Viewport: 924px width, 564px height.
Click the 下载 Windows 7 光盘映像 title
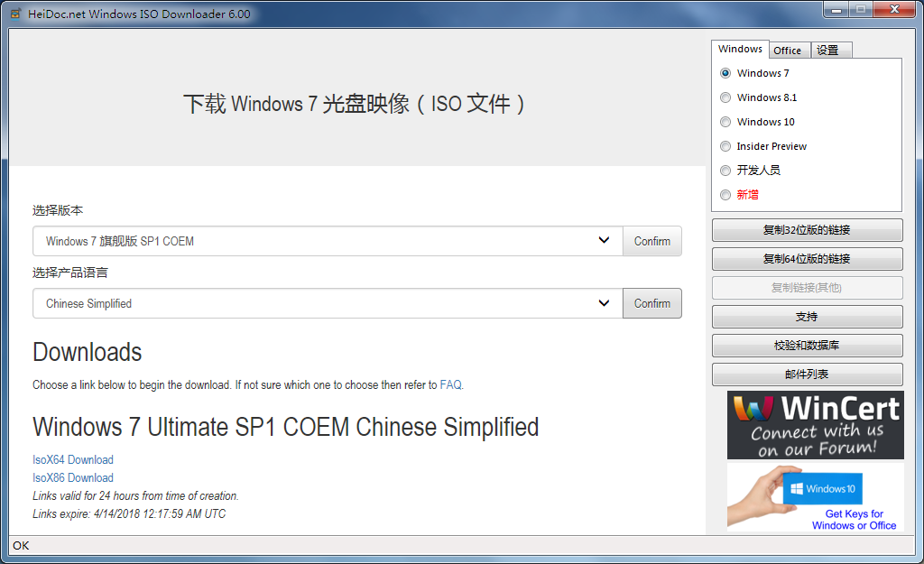pos(354,104)
